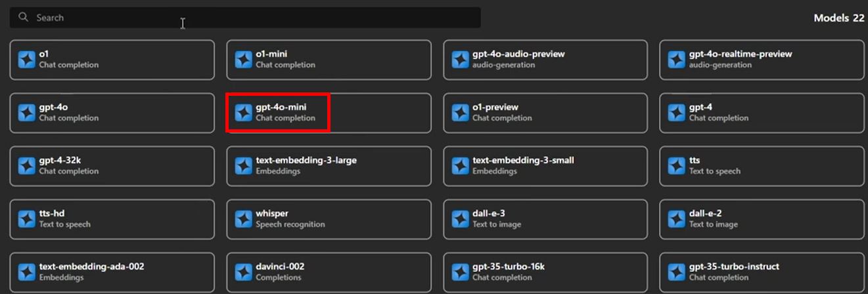
Task: Click the text-embedding-ada-002 model icon
Action: (x=26, y=272)
